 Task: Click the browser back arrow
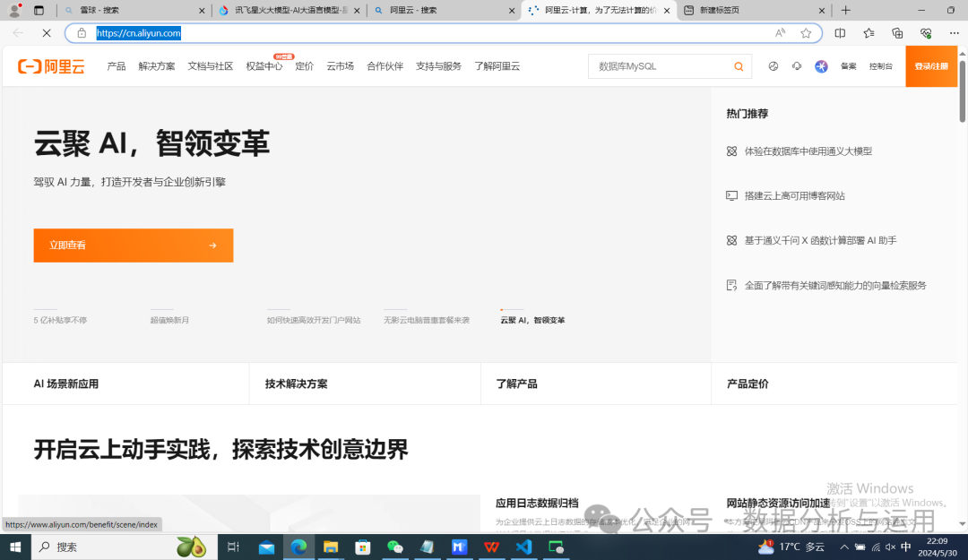18,33
